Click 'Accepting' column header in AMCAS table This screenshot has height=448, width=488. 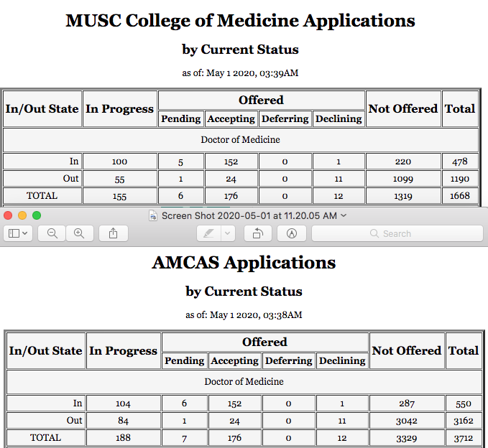235,360
